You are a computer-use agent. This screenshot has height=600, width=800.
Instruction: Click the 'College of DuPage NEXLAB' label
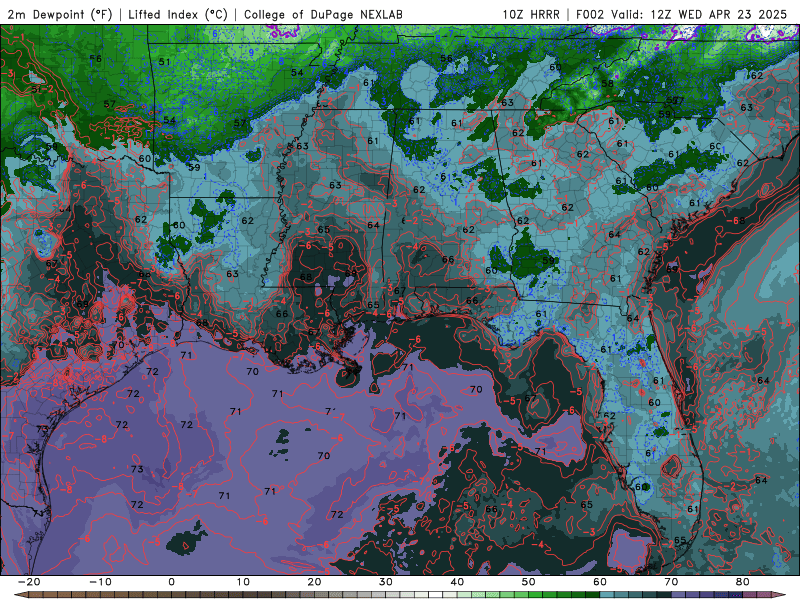coord(323,14)
